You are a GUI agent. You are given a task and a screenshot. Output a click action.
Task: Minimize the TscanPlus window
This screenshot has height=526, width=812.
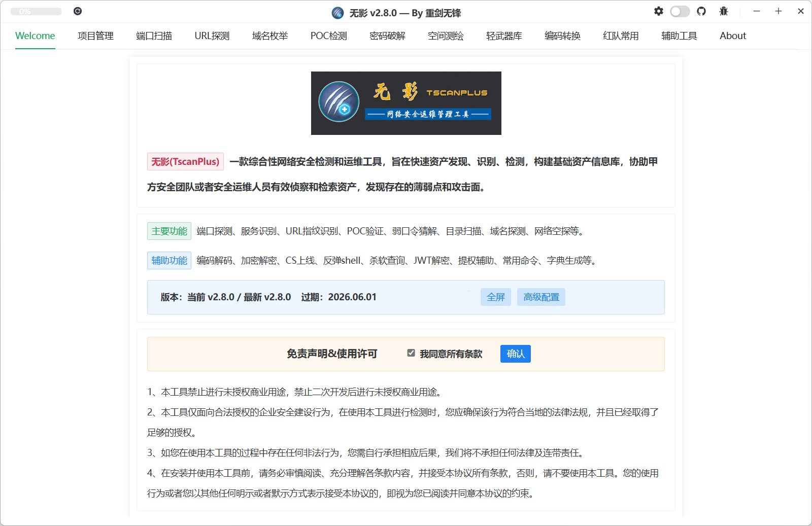pos(757,11)
